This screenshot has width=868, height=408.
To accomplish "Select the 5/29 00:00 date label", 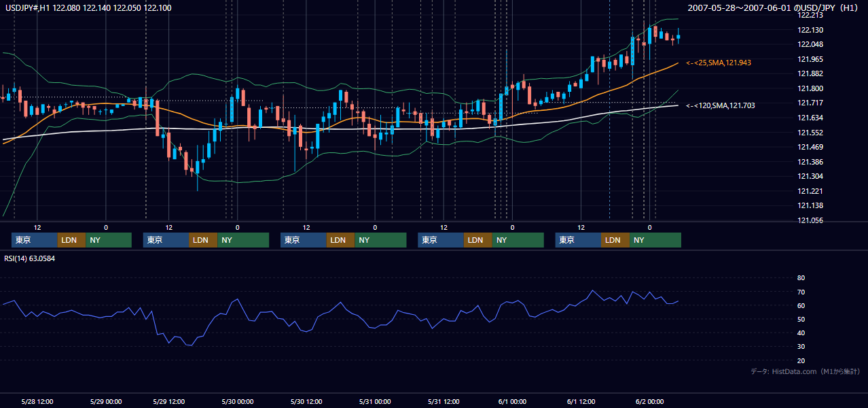I will (106, 401).
